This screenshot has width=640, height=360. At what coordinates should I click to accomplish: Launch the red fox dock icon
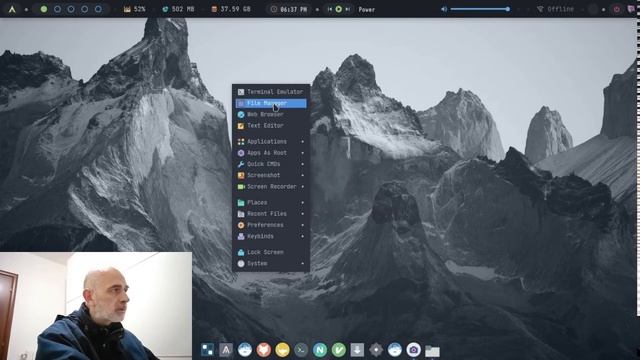[264, 349]
